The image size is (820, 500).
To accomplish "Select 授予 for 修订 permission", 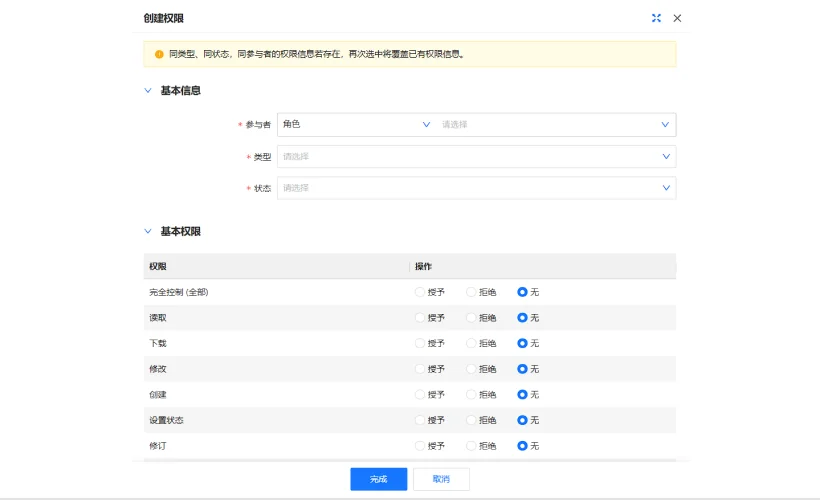I will (x=419, y=446).
